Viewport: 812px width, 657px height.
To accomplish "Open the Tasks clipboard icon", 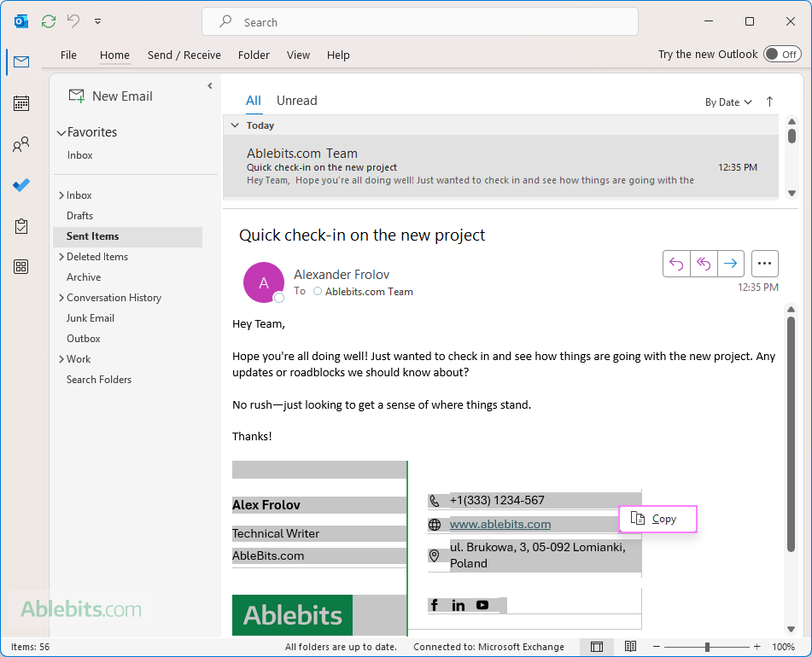I will click(21, 226).
